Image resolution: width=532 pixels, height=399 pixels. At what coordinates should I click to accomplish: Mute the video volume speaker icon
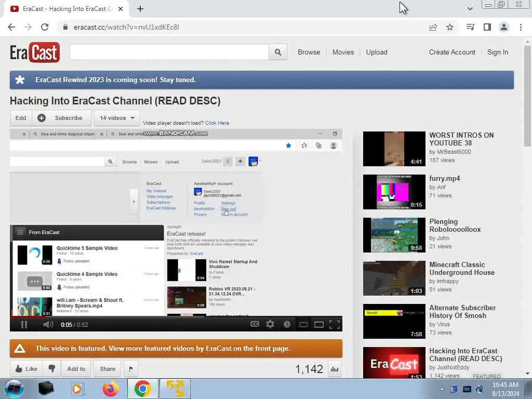[x=48, y=325]
